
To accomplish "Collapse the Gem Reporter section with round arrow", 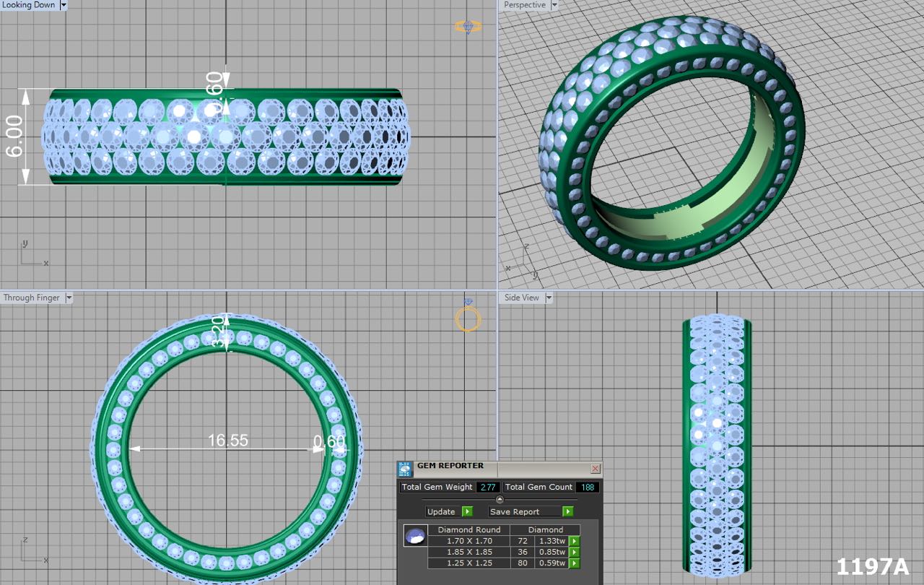I will [500, 499].
